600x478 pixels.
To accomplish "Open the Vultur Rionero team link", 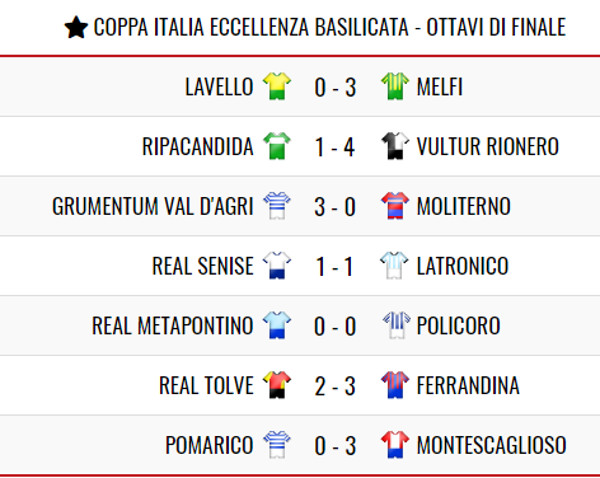I will click(x=488, y=146).
